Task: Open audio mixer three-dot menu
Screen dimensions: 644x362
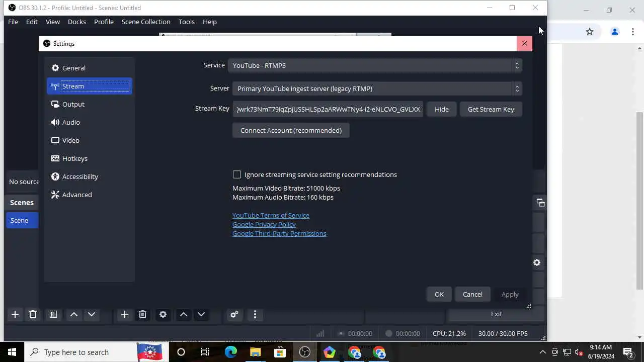Action: point(255,314)
